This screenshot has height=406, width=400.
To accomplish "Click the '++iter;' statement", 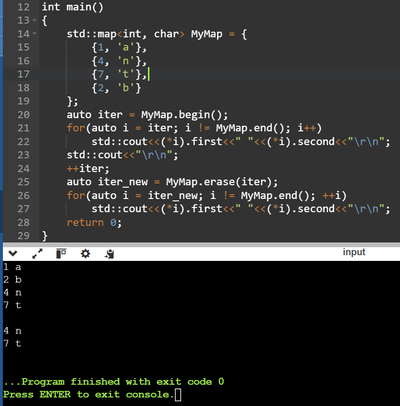I will [x=88, y=168].
